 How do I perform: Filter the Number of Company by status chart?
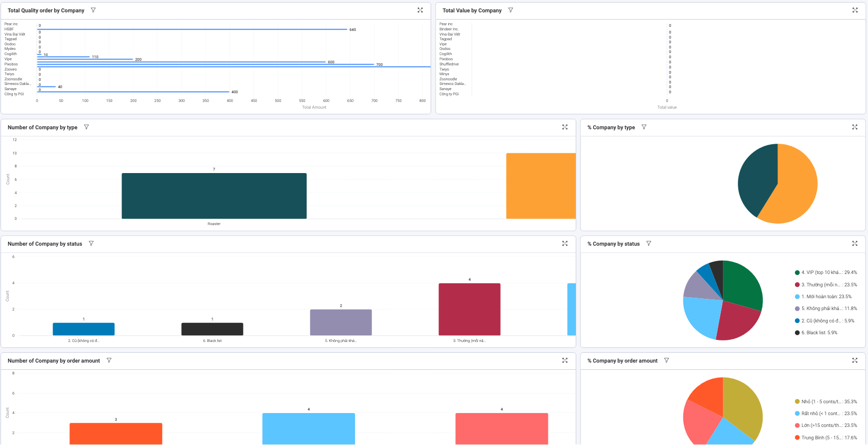tap(91, 244)
